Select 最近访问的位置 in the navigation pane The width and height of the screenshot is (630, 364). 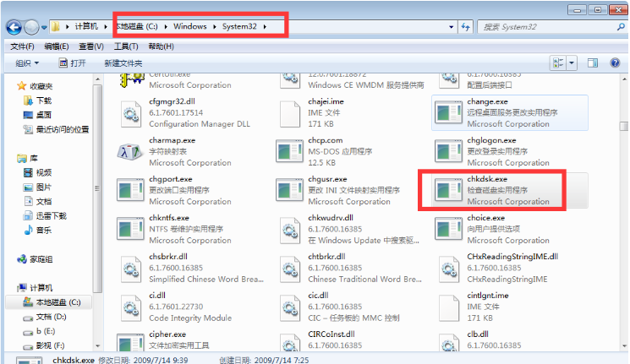(63, 129)
